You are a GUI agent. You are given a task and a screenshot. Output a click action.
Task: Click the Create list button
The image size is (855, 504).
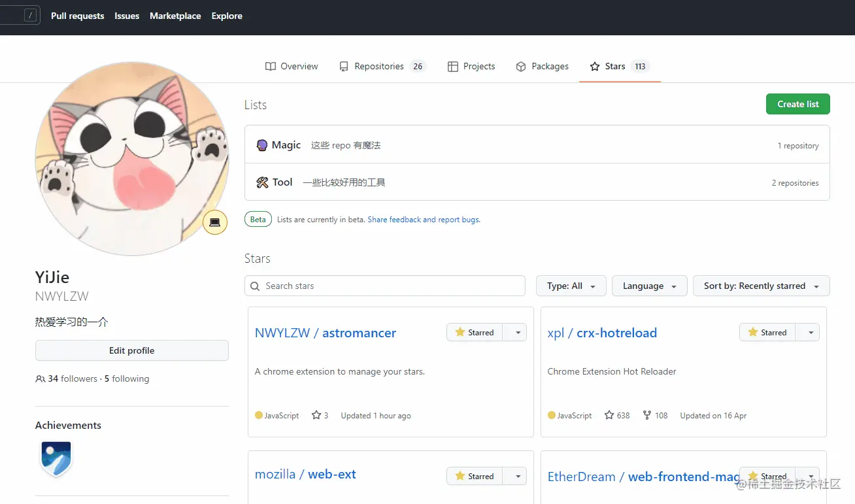[797, 104]
